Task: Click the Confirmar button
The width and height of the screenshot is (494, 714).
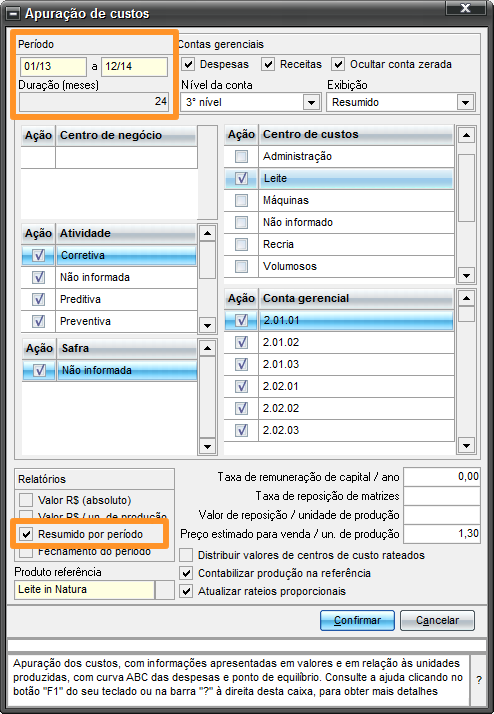Action: [357, 620]
